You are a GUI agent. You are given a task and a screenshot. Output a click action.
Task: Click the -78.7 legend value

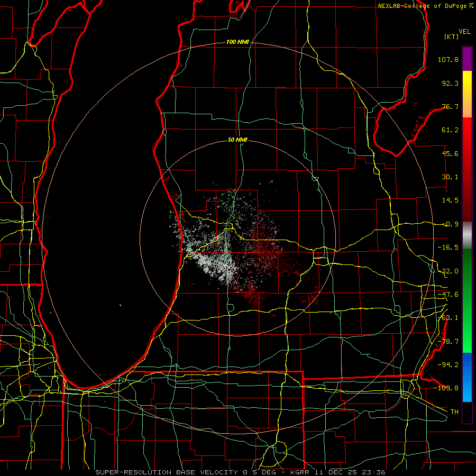[448, 342]
